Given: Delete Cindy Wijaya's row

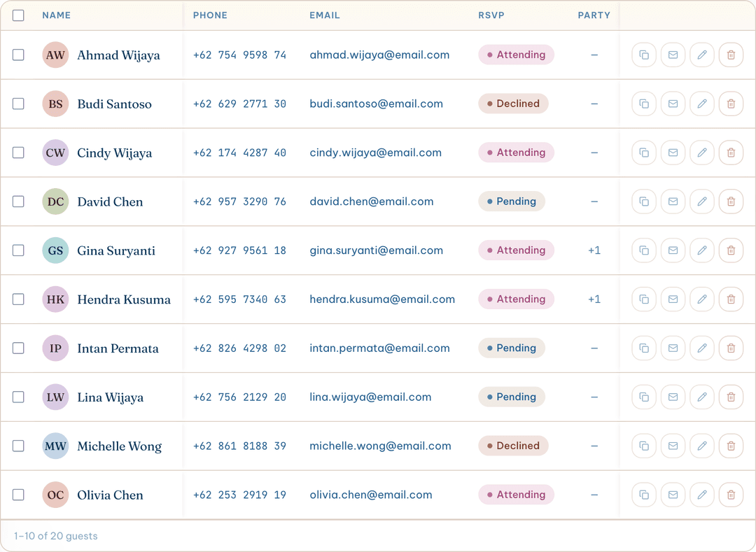Looking at the screenshot, I should 731,153.
